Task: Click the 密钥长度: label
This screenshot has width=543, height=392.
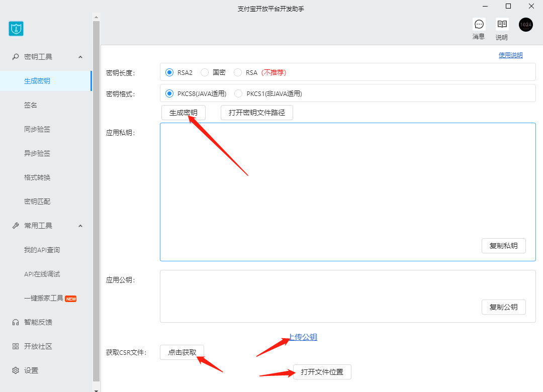Action: [121, 73]
